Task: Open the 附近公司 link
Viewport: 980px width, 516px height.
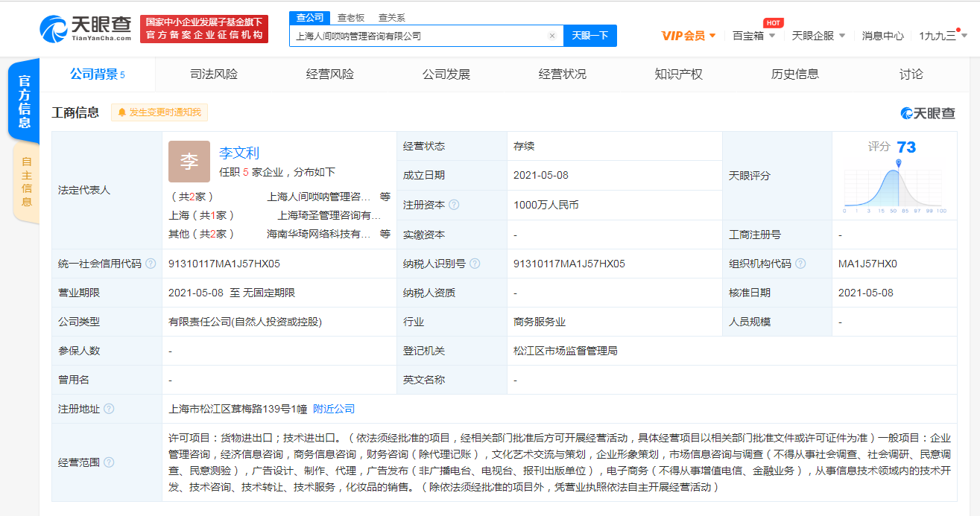Action: (331, 409)
